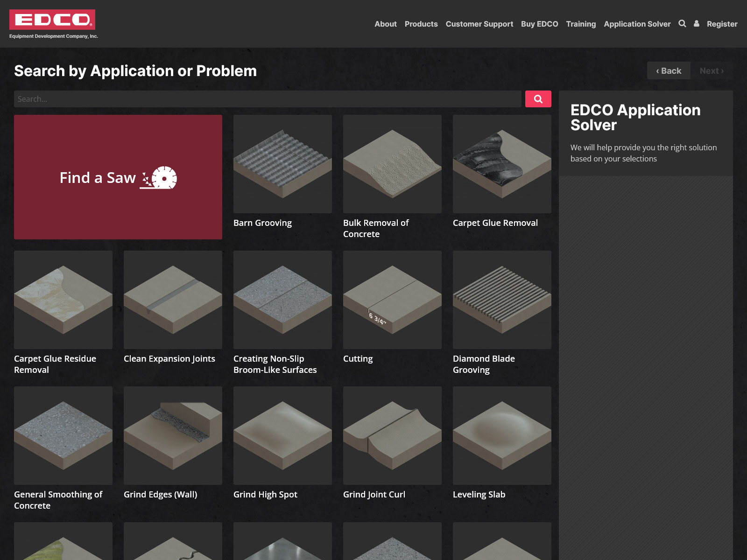Click the Next button
The height and width of the screenshot is (560, 747).
click(712, 70)
